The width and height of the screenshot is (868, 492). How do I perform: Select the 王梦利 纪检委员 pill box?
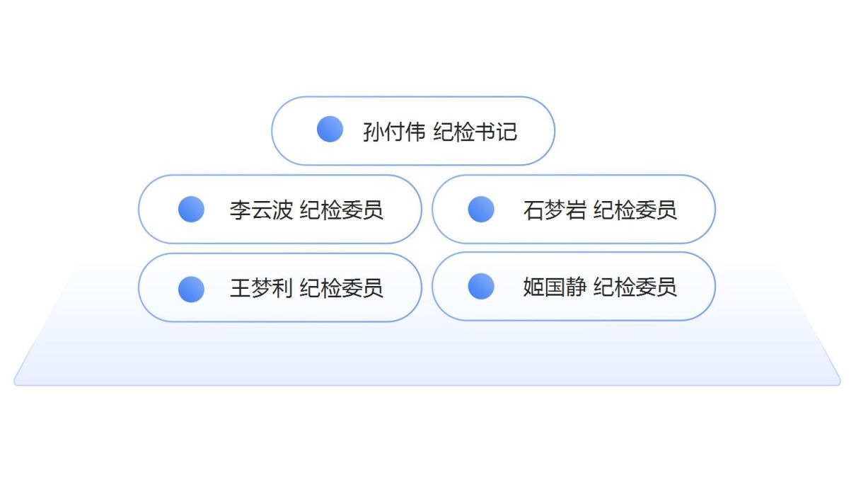click(280, 287)
